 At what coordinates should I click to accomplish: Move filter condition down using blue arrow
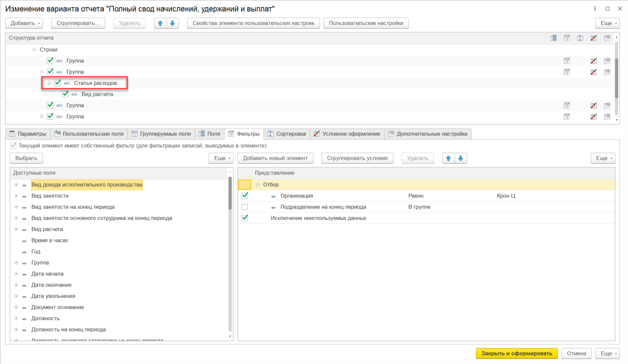(x=460, y=158)
